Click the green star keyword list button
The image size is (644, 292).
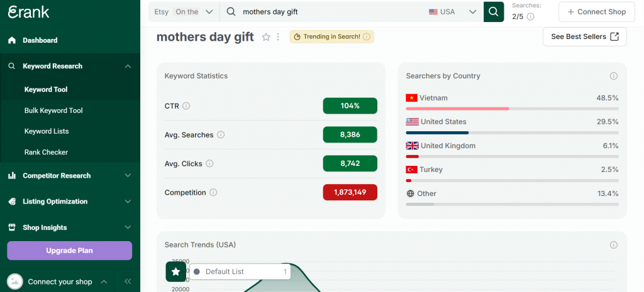175,272
